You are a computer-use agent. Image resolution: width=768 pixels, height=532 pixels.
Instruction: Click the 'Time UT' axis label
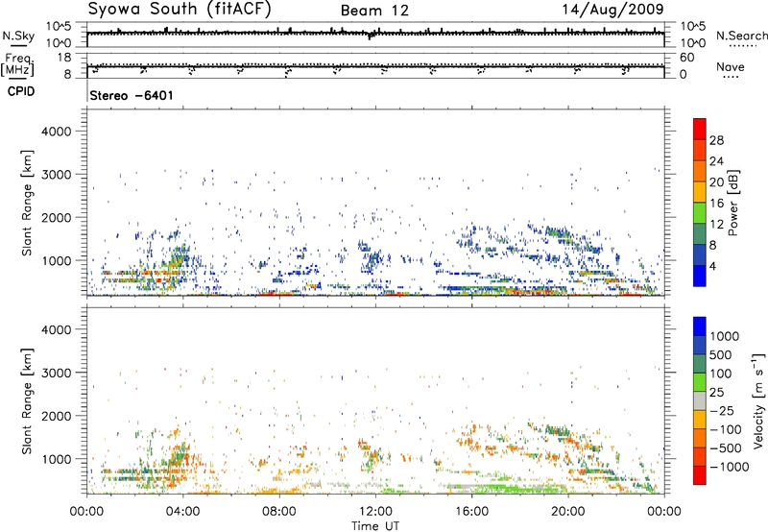click(x=375, y=526)
